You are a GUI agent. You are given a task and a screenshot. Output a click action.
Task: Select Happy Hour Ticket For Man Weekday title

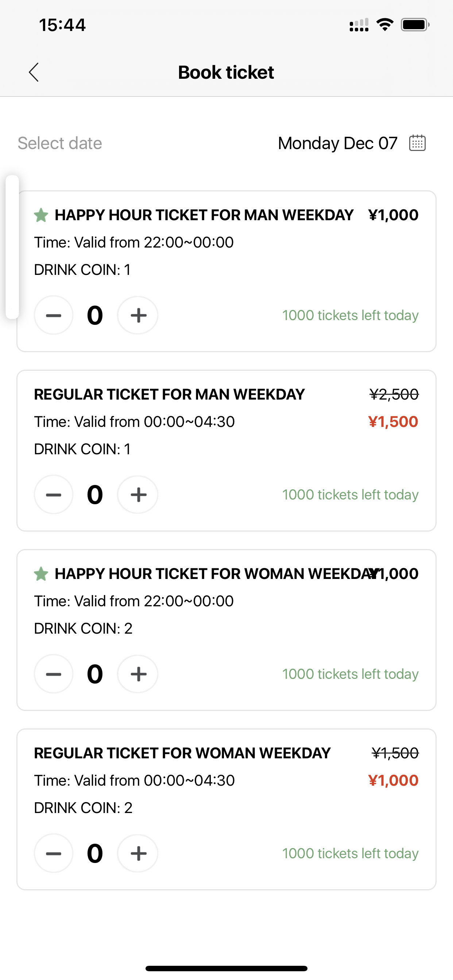click(x=204, y=215)
